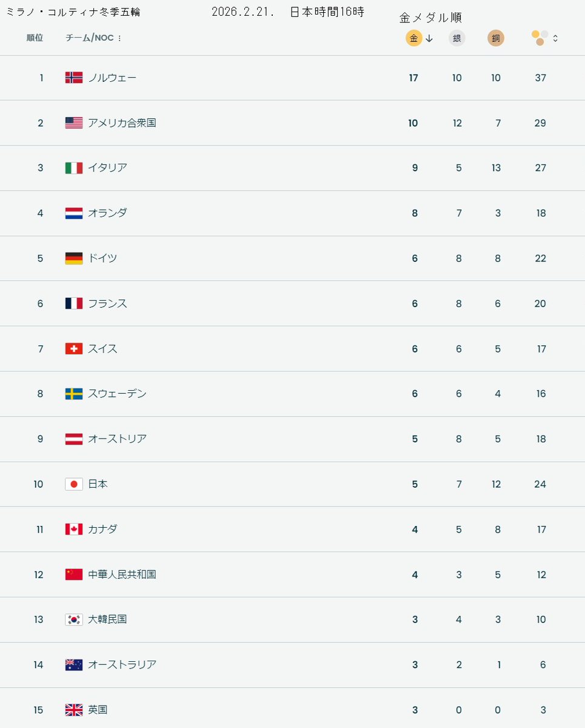Click the silver medal column icon

click(456, 38)
